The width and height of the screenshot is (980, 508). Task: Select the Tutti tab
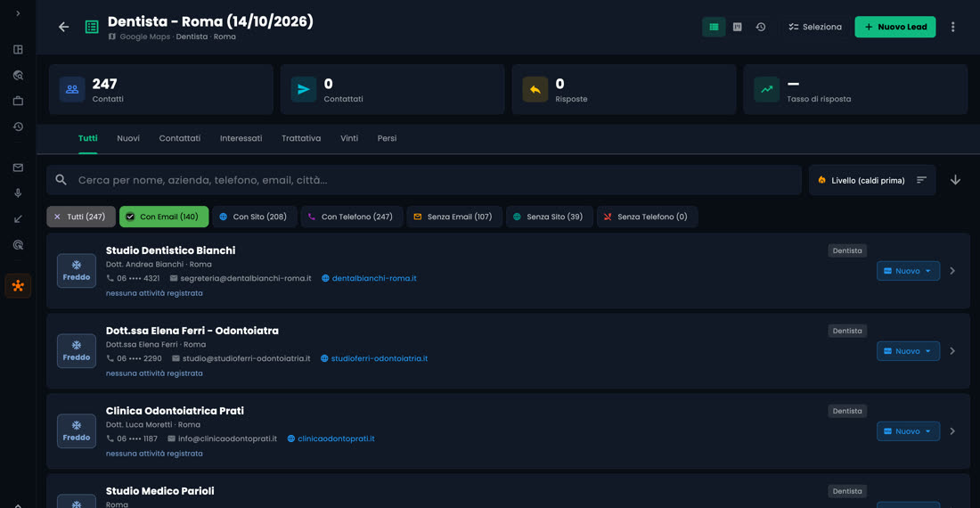(87, 138)
